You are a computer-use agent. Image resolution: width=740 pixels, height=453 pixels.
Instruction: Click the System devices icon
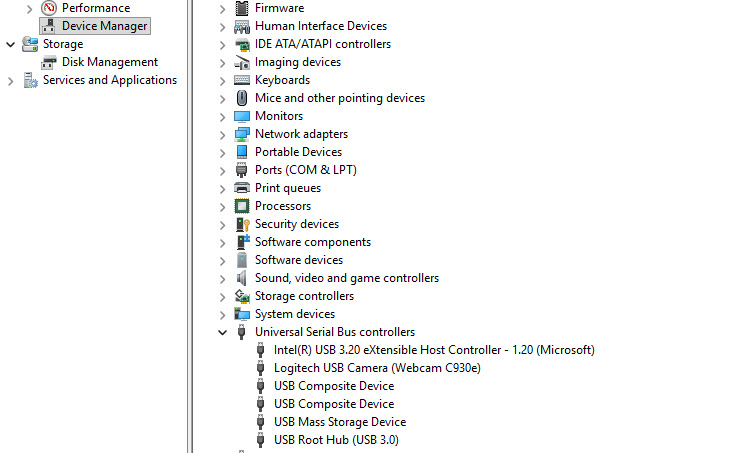(x=242, y=314)
